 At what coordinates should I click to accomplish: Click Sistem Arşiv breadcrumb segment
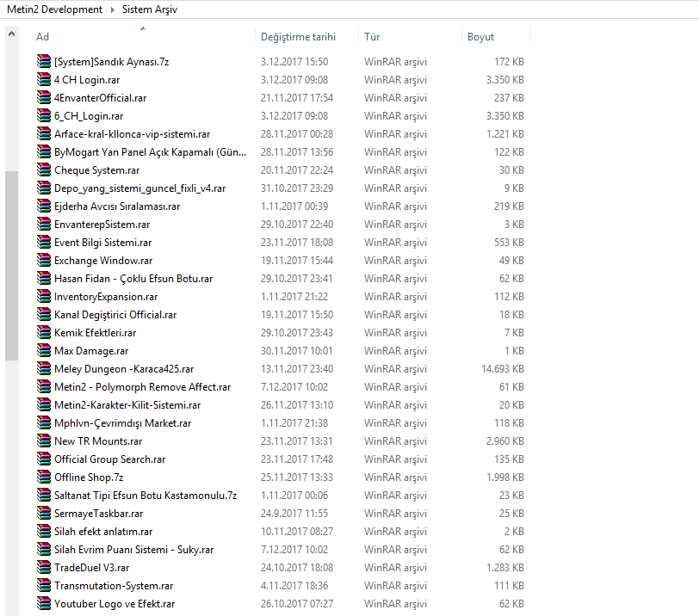150,9
